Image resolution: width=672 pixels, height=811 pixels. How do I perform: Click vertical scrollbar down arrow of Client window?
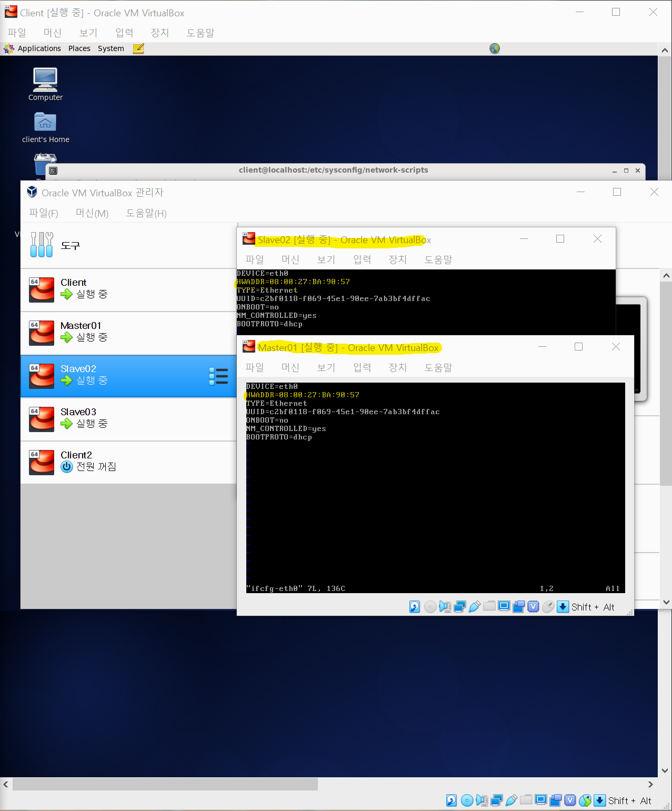(x=665, y=770)
